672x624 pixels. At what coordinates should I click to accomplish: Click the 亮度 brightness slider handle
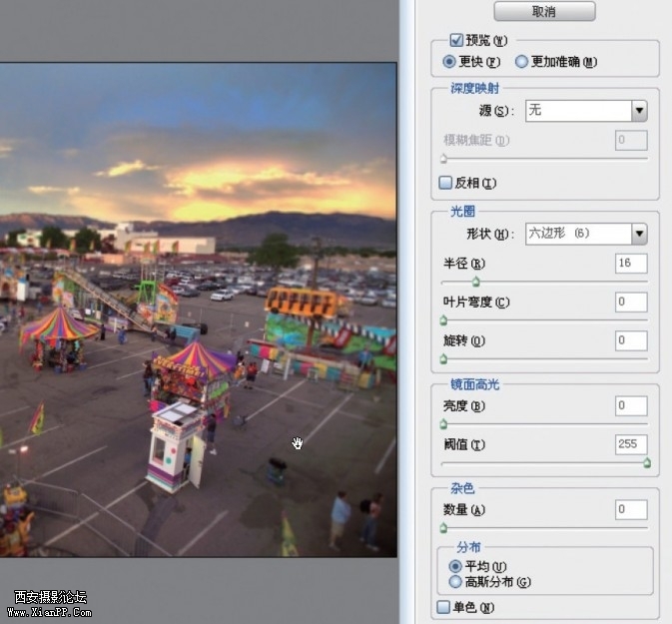point(443,424)
